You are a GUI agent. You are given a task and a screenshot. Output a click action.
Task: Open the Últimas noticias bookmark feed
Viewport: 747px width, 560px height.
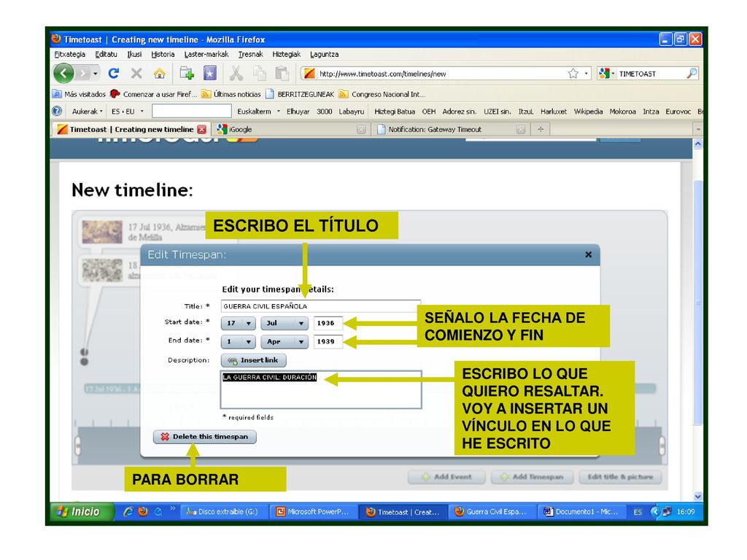point(231,94)
